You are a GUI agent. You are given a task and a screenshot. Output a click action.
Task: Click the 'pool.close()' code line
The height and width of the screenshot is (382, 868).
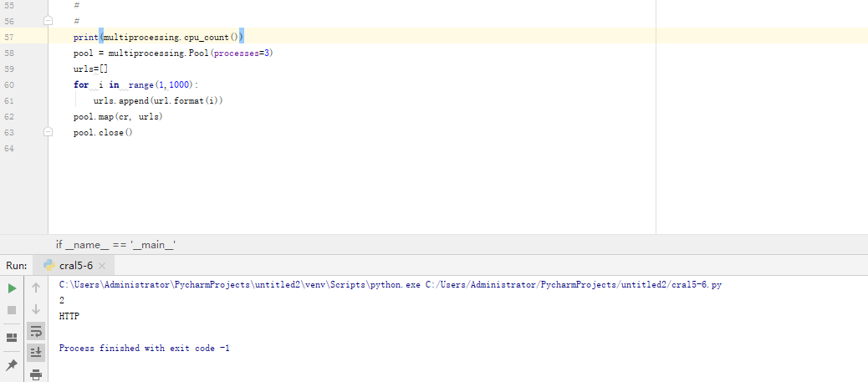[103, 133]
